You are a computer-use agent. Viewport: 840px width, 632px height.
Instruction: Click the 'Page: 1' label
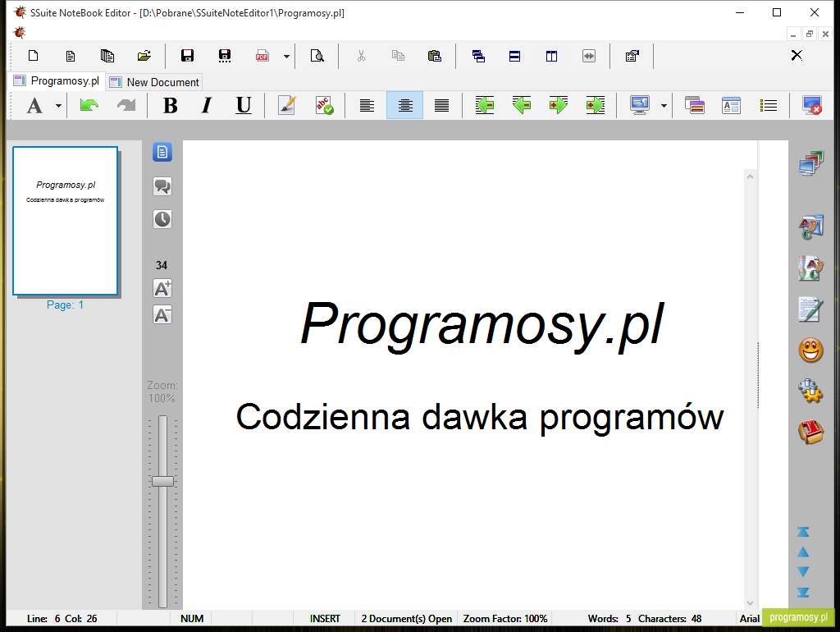click(x=65, y=305)
